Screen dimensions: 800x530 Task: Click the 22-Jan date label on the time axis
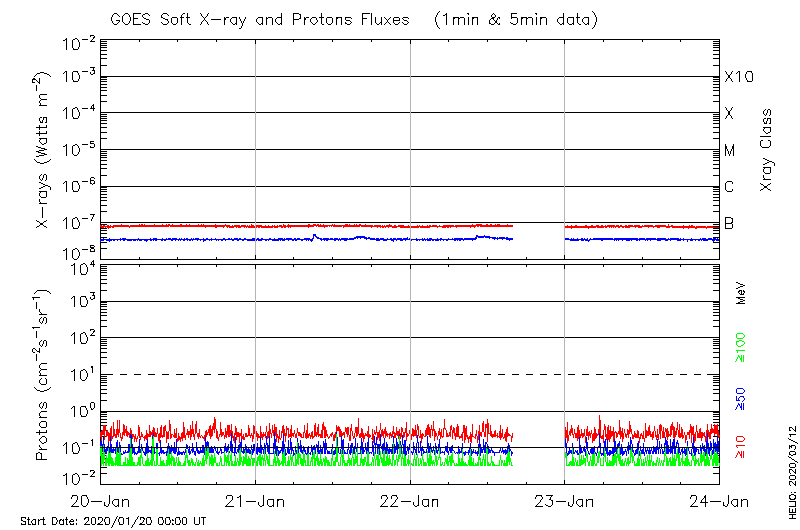(410, 501)
